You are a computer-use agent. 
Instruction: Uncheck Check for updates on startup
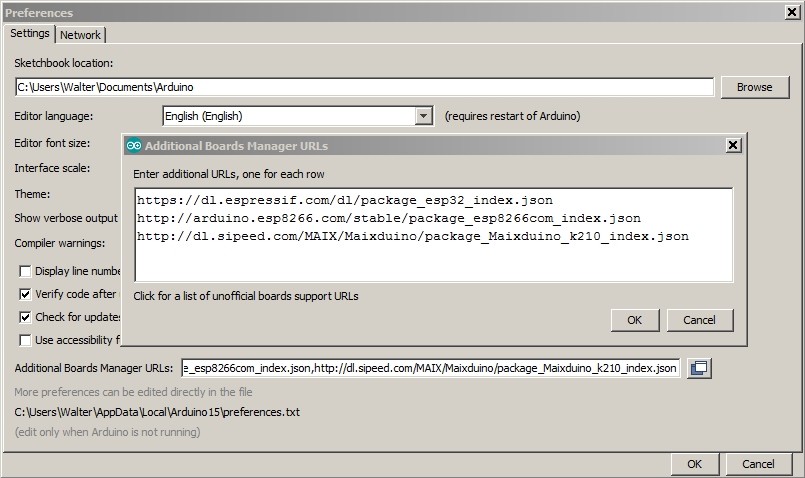click(x=26, y=317)
